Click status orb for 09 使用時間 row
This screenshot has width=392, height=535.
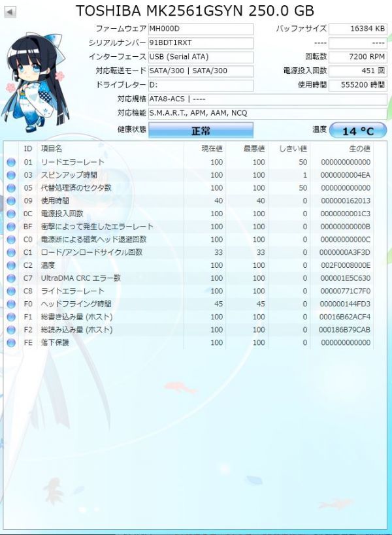pos(11,201)
